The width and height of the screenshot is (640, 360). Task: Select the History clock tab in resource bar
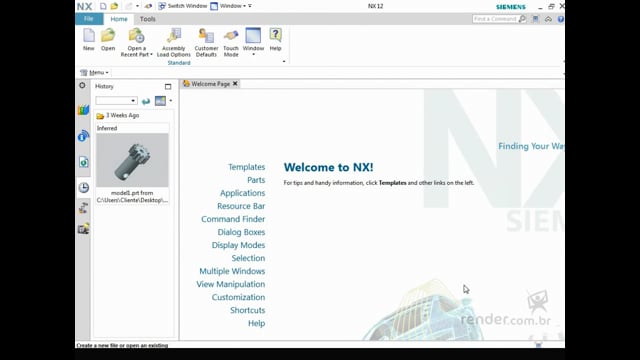pyautogui.click(x=84, y=187)
